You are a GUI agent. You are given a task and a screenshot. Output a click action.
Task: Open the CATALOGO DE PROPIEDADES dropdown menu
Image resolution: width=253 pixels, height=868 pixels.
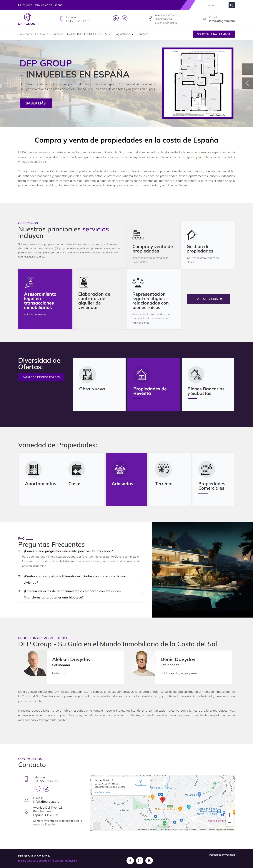88,34
